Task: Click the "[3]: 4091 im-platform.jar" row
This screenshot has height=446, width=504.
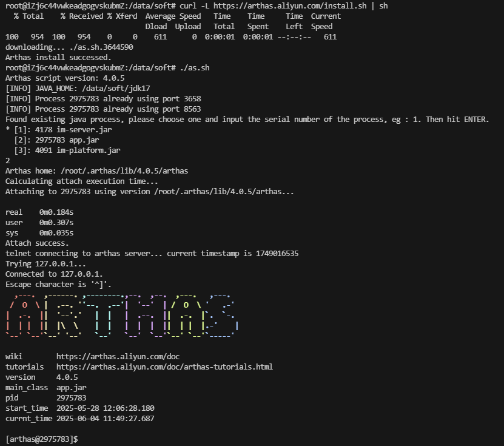Action: pyautogui.click(x=67, y=150)
